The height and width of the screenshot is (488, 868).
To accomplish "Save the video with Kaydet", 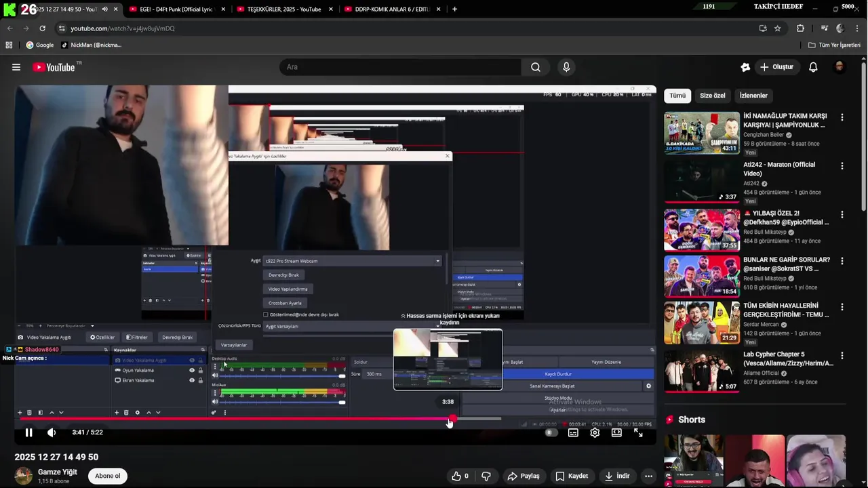I will (x=572, y=476).
